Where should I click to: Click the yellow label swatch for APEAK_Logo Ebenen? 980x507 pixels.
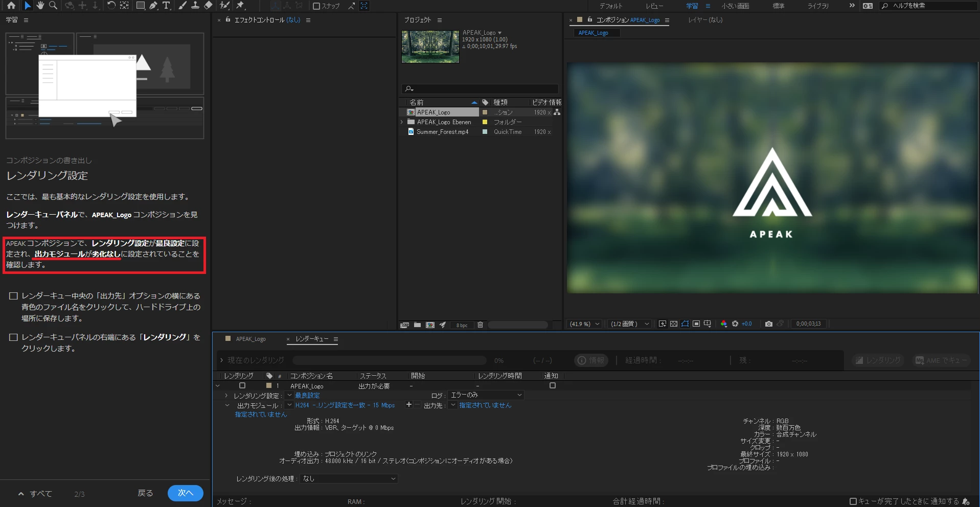[x=485, y=122]
